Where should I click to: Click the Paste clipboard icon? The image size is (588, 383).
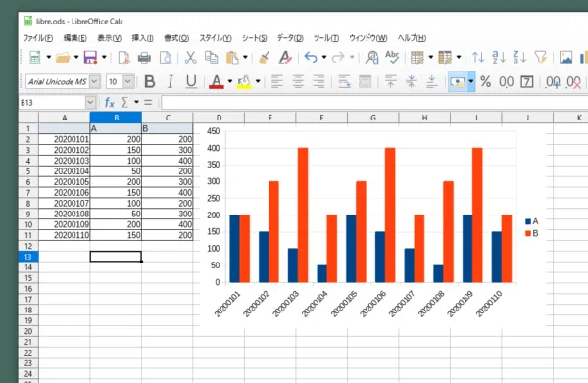point(232,58)
